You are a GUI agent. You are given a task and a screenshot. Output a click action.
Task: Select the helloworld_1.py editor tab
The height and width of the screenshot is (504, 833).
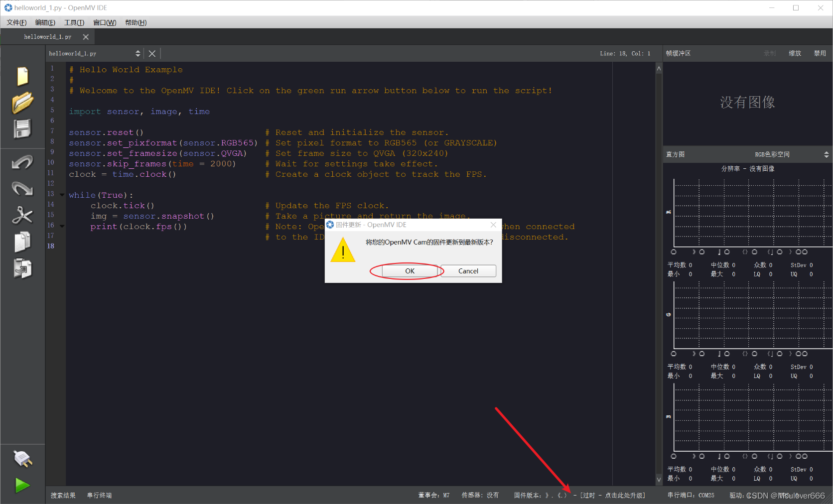48,37
